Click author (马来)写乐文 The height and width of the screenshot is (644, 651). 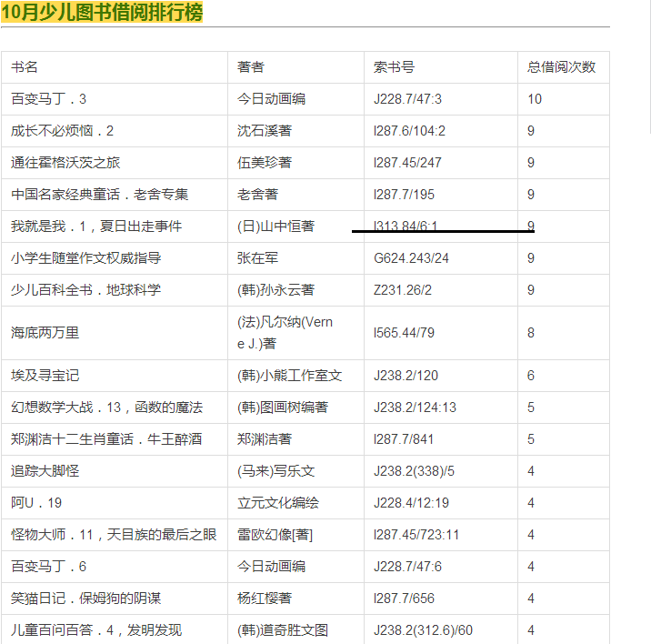click(276, 471)
